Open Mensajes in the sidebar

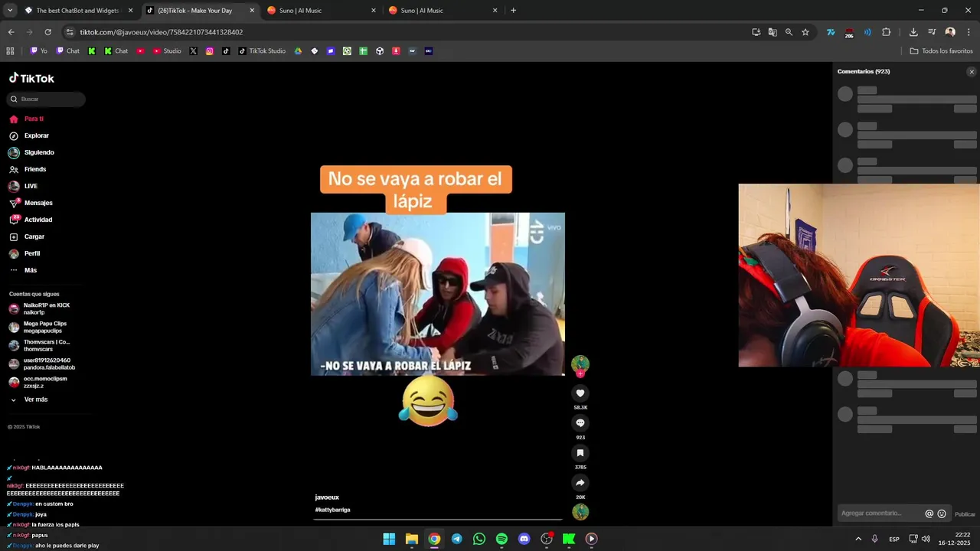pos(38,204)
